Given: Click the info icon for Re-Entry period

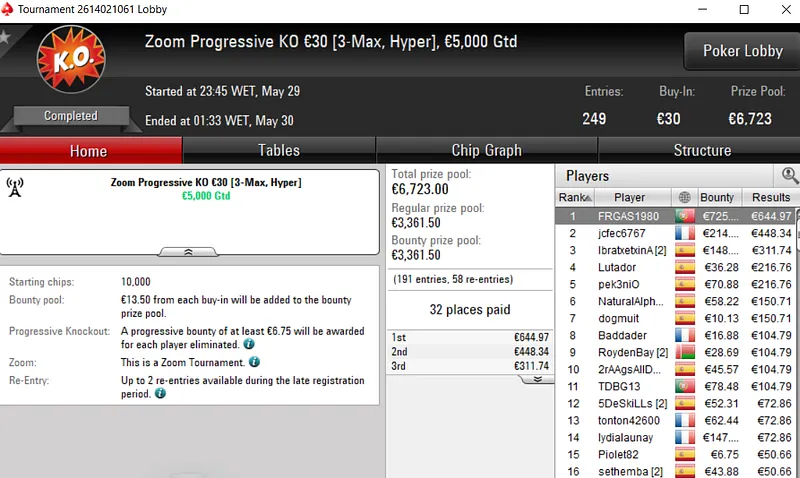Looking at the screenshot, I should [160, 393].
